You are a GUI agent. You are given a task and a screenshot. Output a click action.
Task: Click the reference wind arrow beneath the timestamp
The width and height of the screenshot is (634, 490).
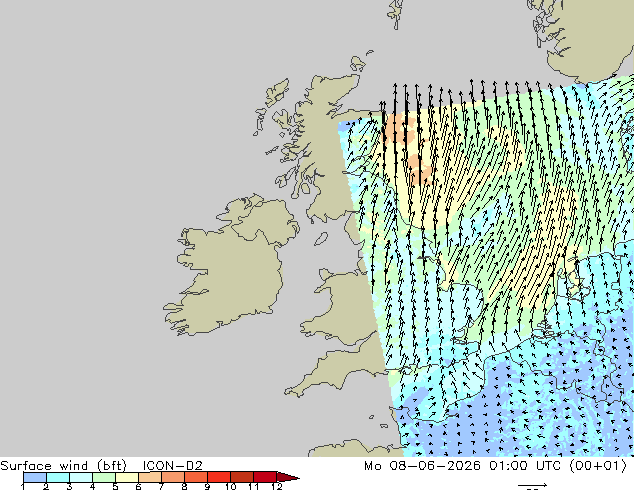[x=533, y=485]
